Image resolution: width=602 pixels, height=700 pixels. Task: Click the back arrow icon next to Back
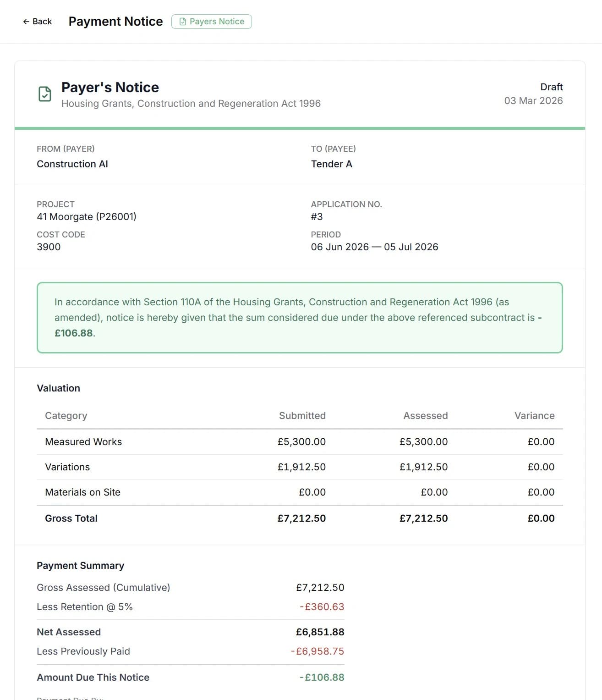(x=26, y=22)
